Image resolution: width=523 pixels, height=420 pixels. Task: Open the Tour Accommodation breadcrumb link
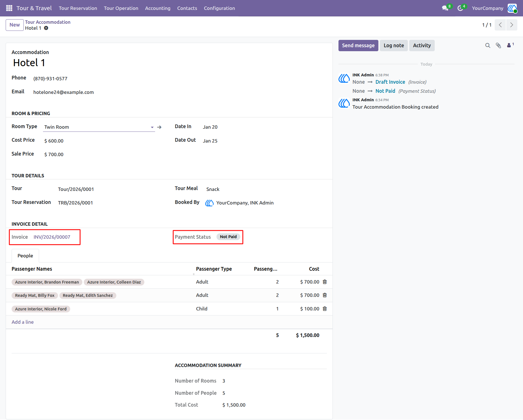point(48,22)
